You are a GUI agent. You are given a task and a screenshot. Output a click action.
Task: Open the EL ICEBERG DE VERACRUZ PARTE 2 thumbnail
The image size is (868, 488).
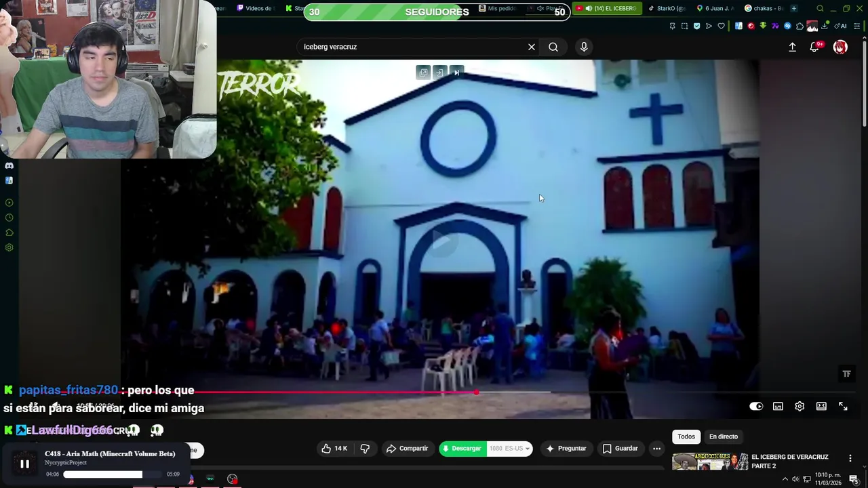coord(709,462)
